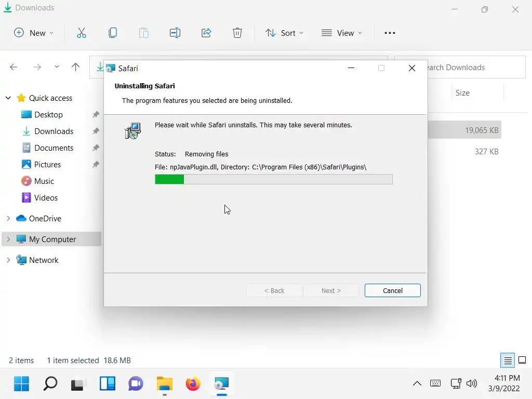Click the "Removing files" status text

click(207, 154)
